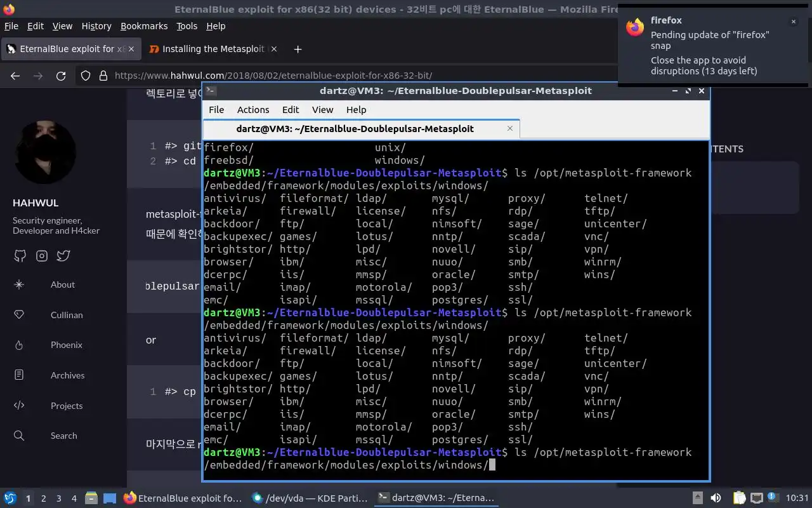812x508 pixels.
Task: Open Firefox Tools menu
Action: pyautogui.click(x=187, y=26)
